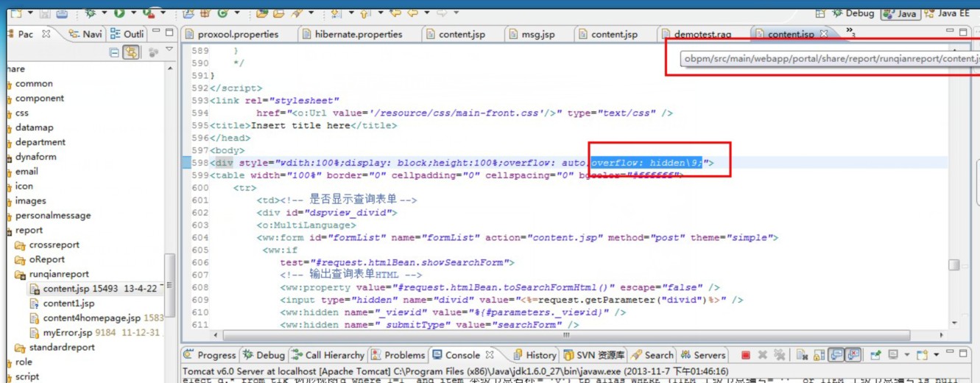The width and height of the screenshot is (980, 383).
Task: Select myError.jsp file in tree
Action: point(94,333)
